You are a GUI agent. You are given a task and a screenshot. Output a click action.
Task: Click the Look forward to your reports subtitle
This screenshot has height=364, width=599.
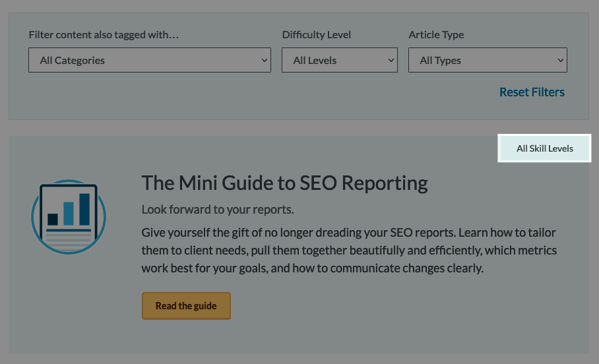[217, 210]
